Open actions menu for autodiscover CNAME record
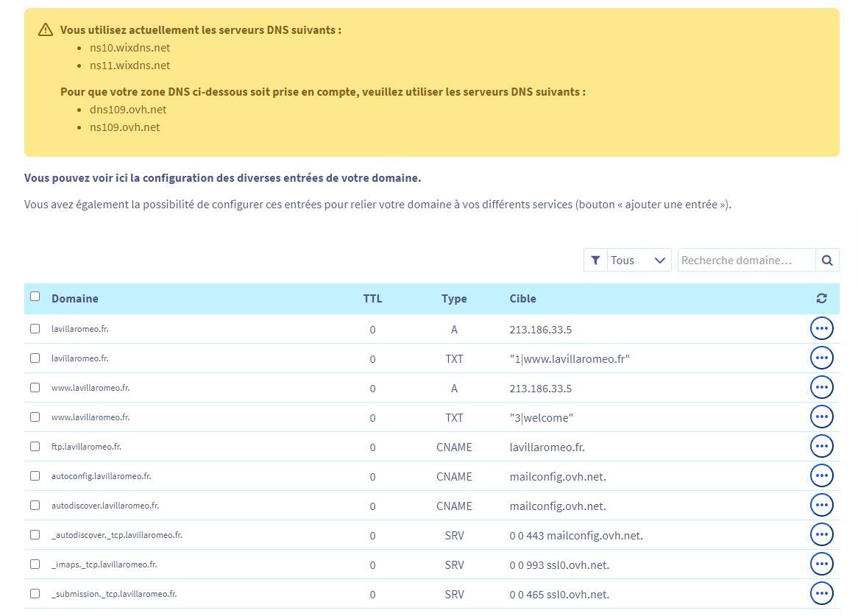 [x=821, y=506]
